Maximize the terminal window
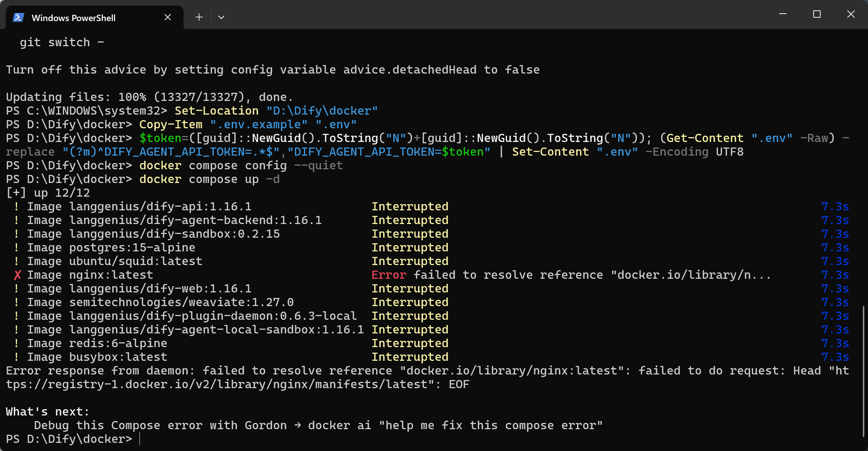Image resolution: width=868 pixels, height=451 pixels. (x=817, y=14)
